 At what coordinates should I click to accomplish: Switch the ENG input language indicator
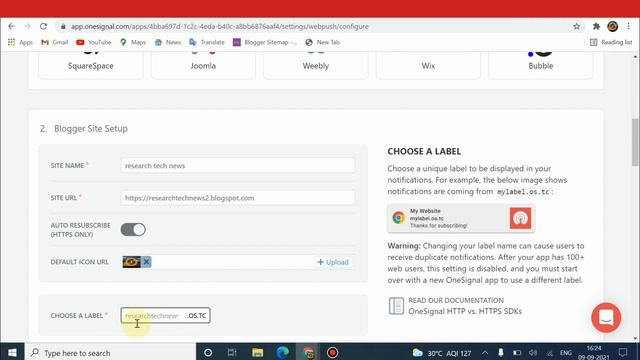tap(566, 353)
